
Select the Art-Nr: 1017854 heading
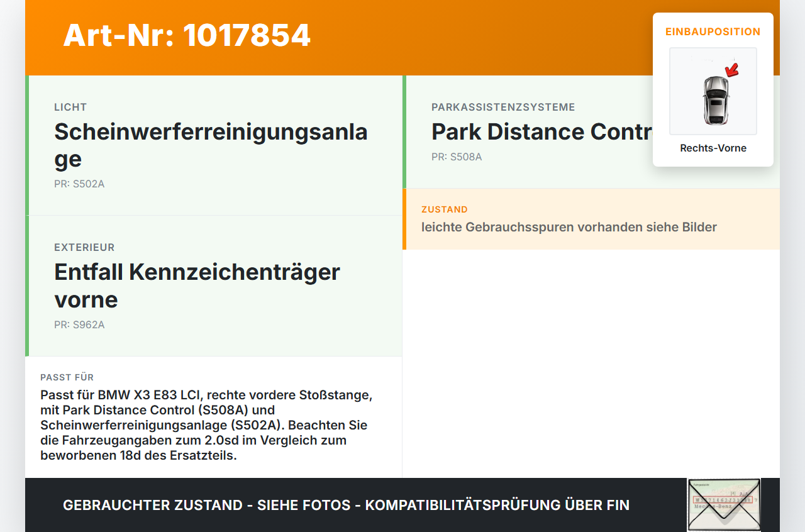[x=187, y=35]
